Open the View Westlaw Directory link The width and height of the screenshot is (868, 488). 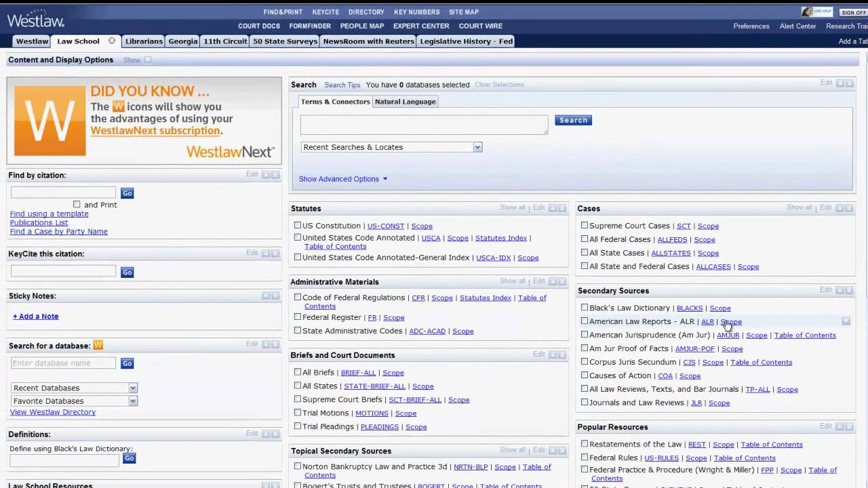tap(53, 412)
